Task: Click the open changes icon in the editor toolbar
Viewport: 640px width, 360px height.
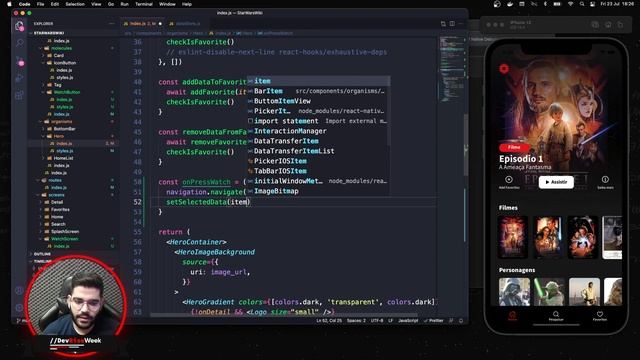Action: (443, 24)
